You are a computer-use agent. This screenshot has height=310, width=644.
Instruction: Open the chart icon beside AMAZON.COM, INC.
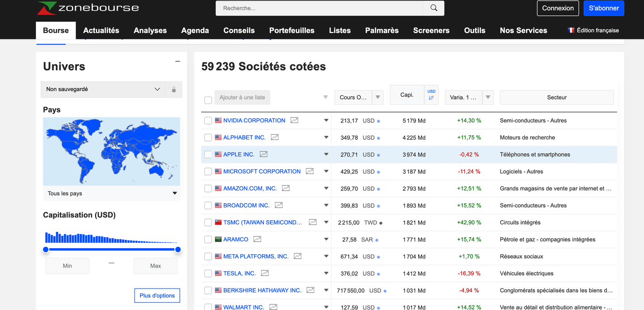286,188
